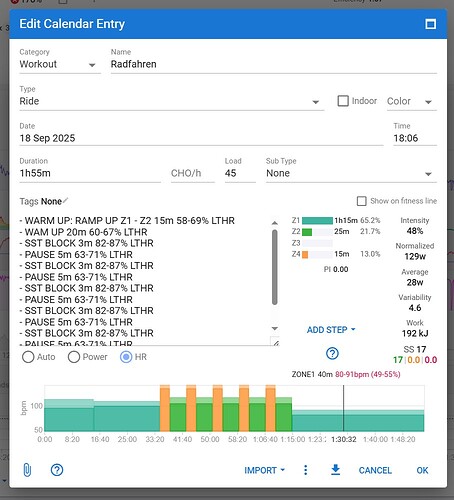Image resolution: width=454 pixels, height=500 pixels.
Task: Click the Normalized 129w value
Action: pyautogui.click(x=415, y=256)
